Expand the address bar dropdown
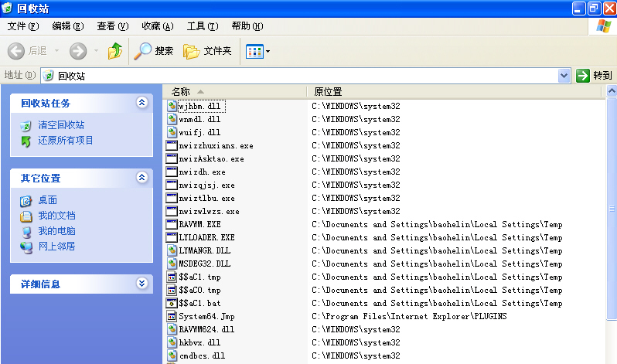This screenshot has height=364, width=617. pos(564,76)
